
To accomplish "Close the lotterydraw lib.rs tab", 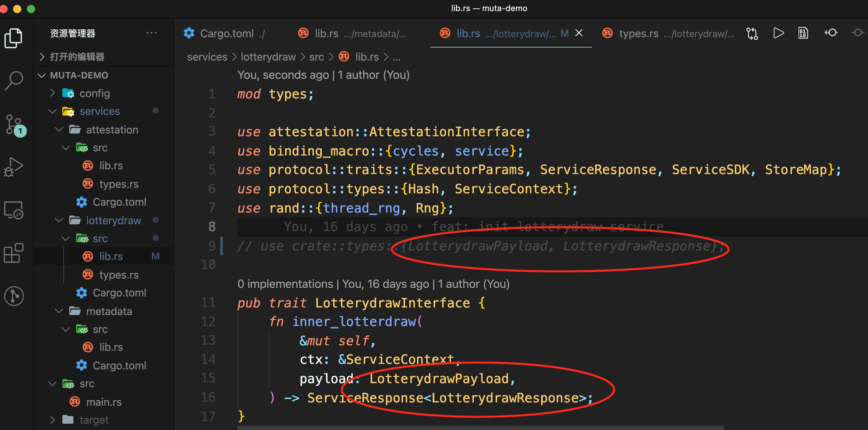I will pyautogui.click(x=579, y=33).
